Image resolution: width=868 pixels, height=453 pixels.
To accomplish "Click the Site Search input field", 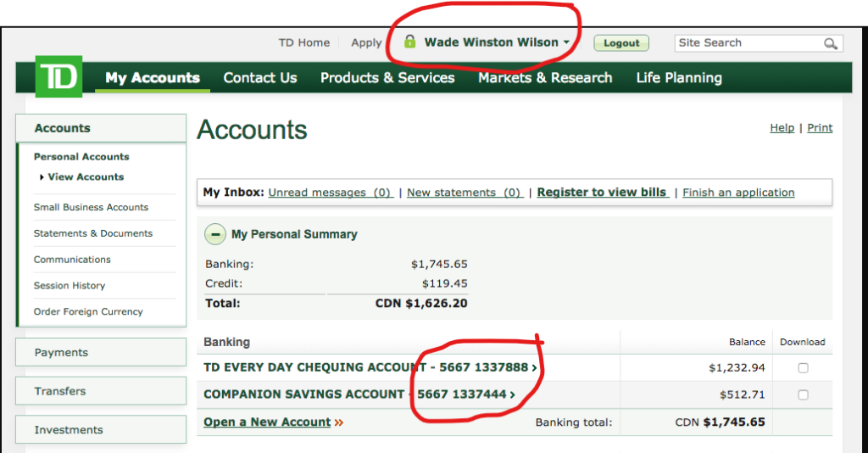I will (x=748, y=43).
